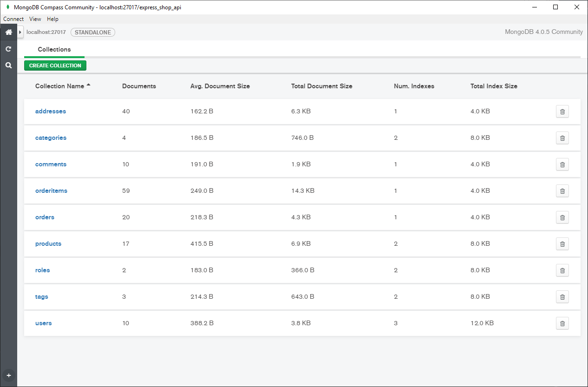Viewport: 588px width, 387px height.
Task: Open the orderitems collection
Action: 51,191
